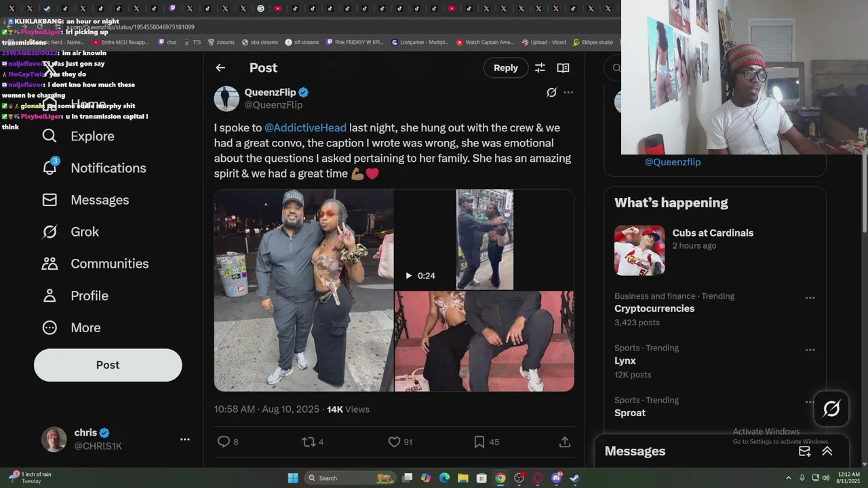This screenshot has height=488, width=868.
Task: Open @AddictiveHead mention link
Action: [x=305, y=127]
